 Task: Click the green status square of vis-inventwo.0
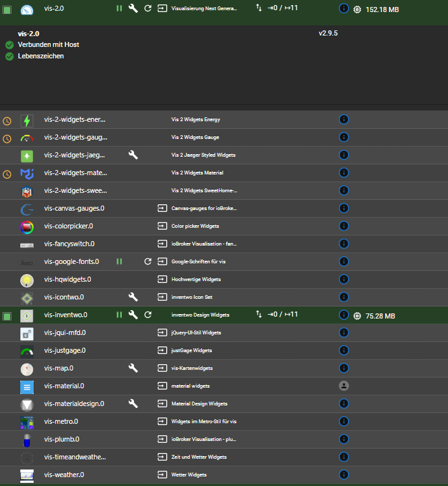coord(7,316)
